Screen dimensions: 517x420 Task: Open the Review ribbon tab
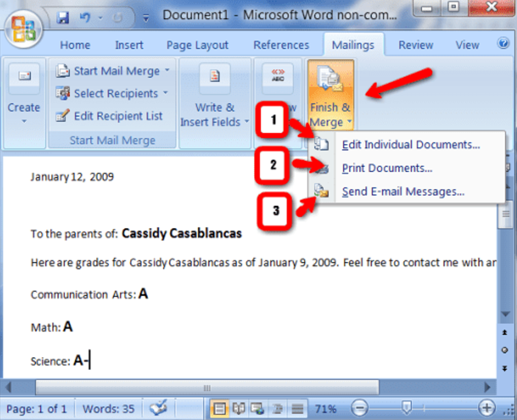pos(416,45)
